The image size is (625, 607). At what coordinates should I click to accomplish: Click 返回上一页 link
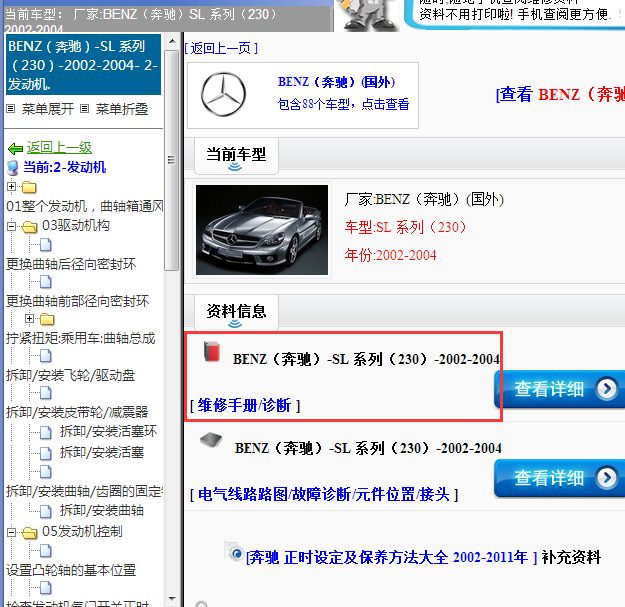(221, 48)
